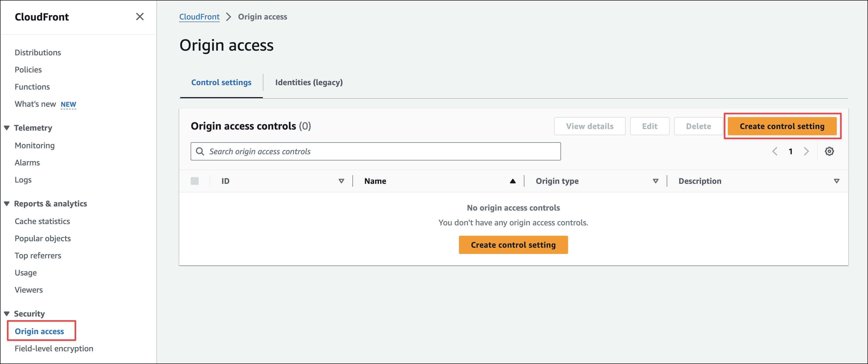Sort by Name ascending arrow
Image resolution: width=868 pixels, height=364 pixels.
(512, 181)
